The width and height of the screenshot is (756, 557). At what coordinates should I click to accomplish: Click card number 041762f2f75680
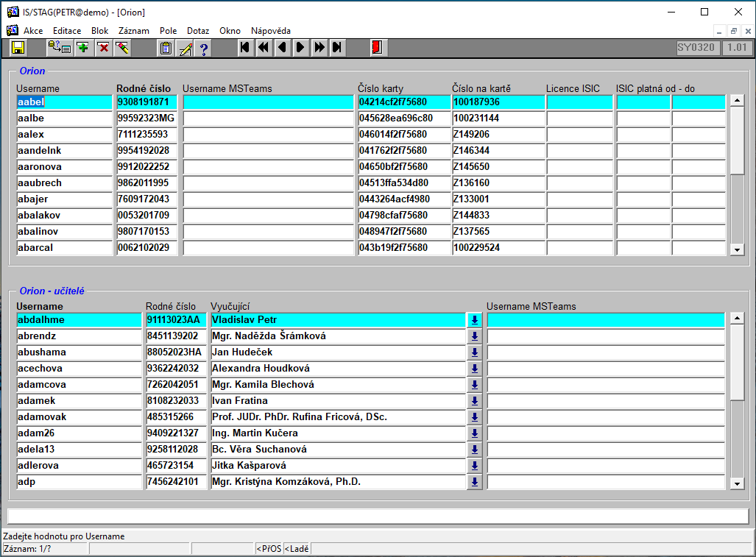click(404, 151)
